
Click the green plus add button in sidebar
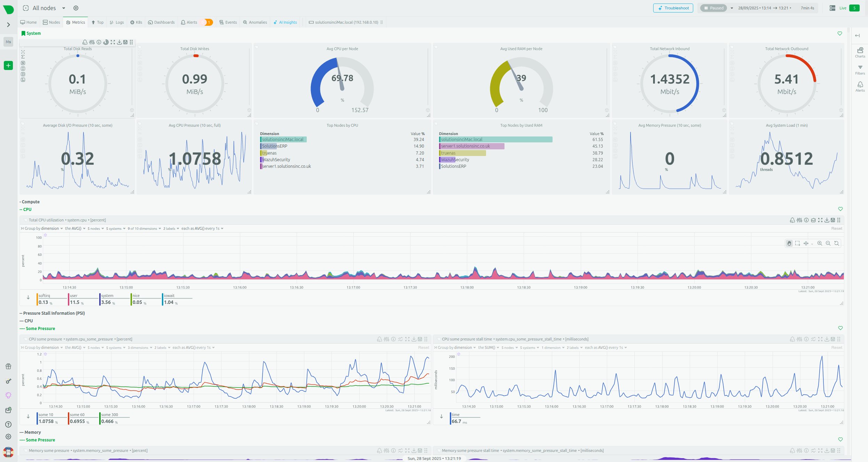[x=8, y=65]
